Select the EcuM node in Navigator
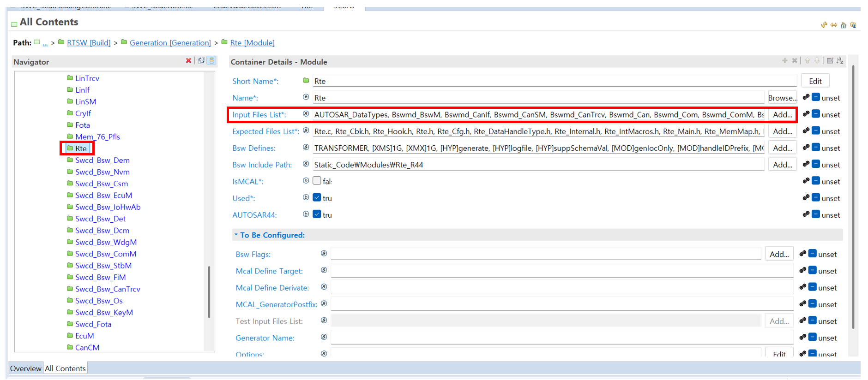The image size is (868, 380). point(84,336)
